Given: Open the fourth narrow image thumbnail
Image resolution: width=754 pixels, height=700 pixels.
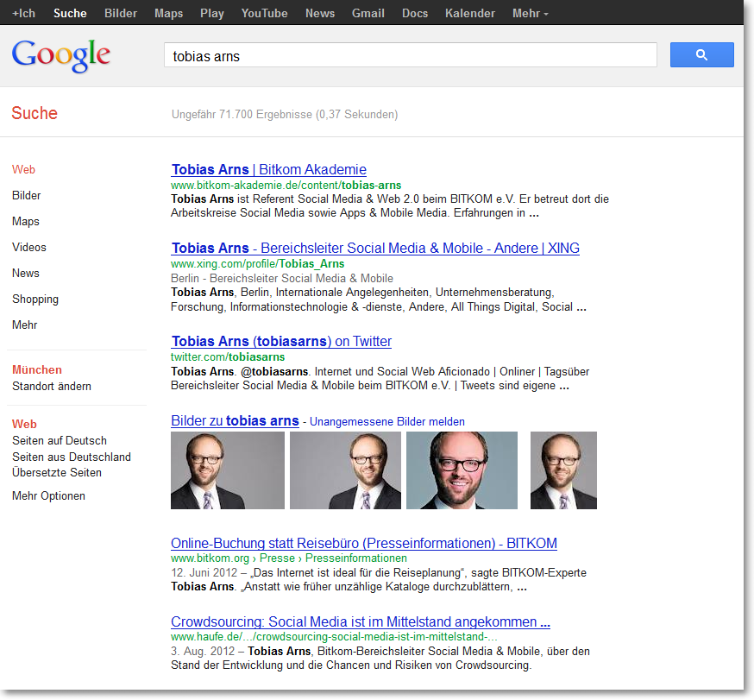Looking at the screenshot, I should tap(563, 470).
